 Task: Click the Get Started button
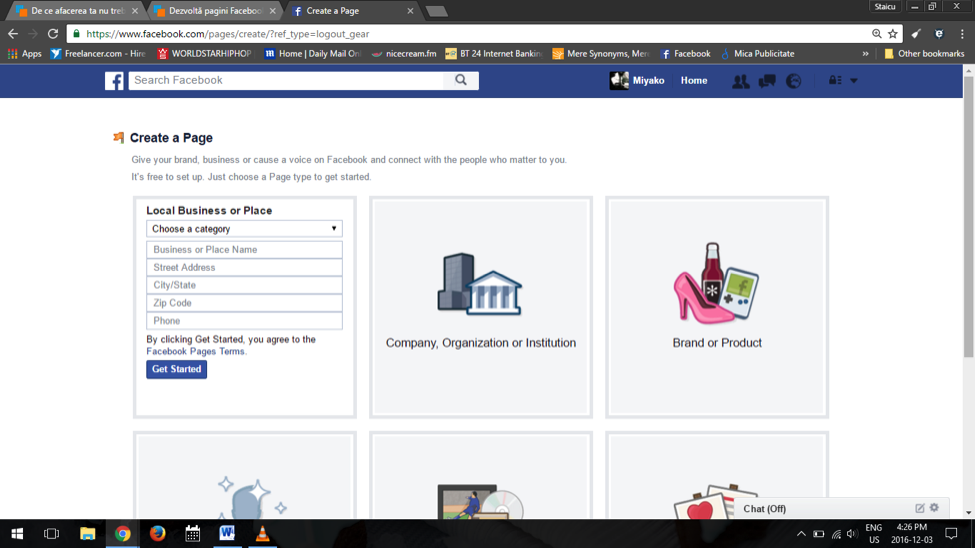[177, 369]
